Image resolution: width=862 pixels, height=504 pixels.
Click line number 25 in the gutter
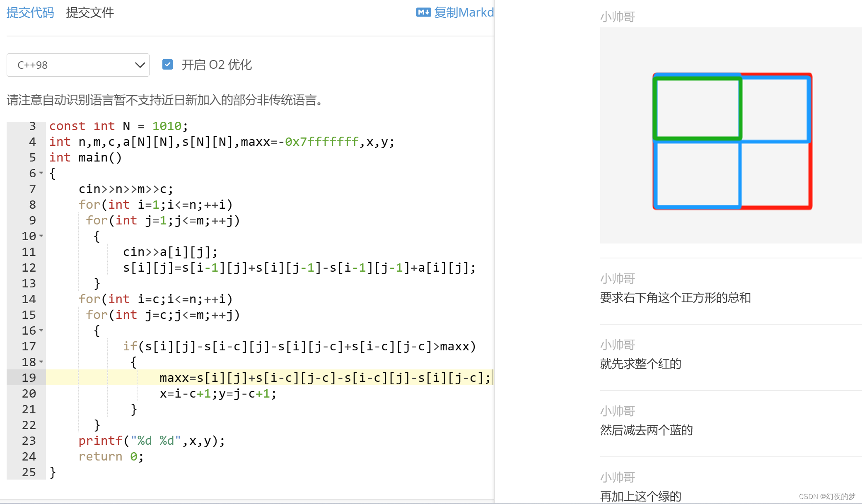[x=29, y=472]
